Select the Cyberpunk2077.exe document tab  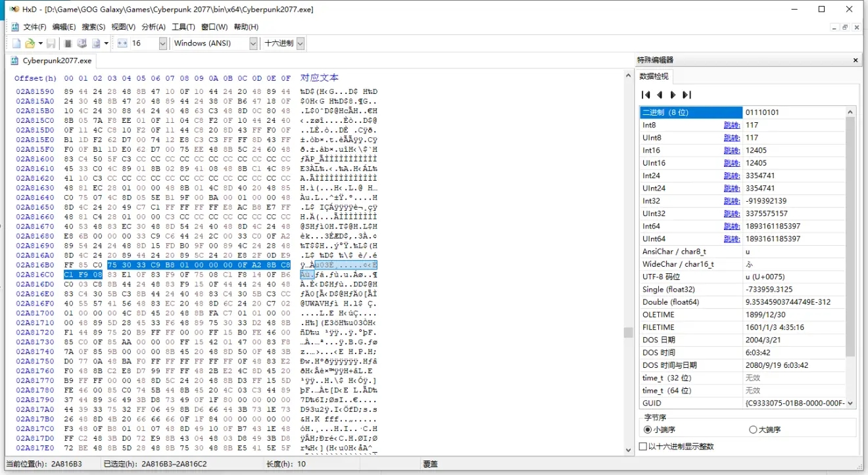point(51,60)
